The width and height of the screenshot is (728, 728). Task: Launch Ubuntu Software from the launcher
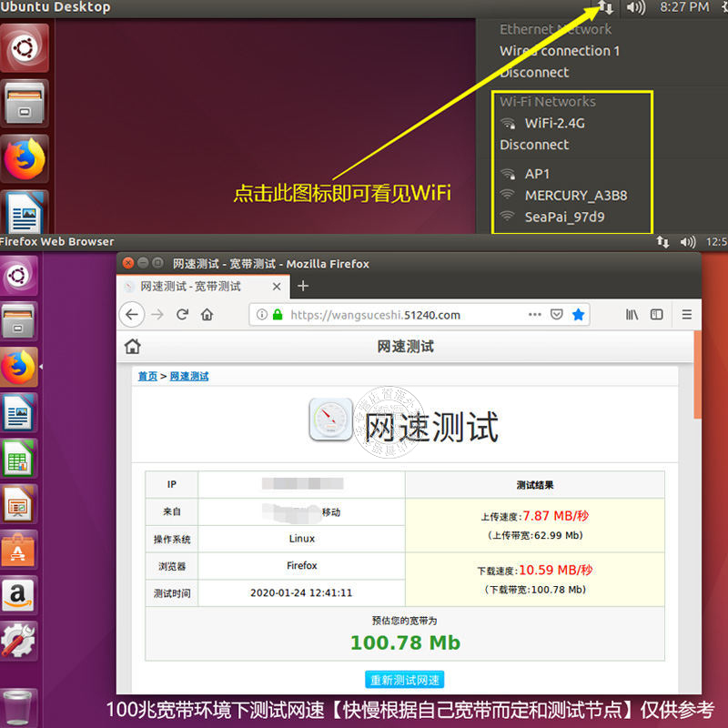18,550
